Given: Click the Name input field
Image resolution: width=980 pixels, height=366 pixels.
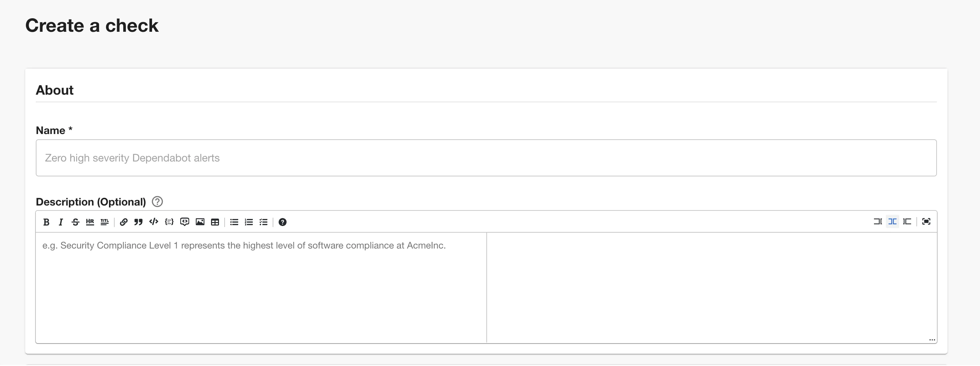Looking at the screenshot, I should (x=486, y=158).
